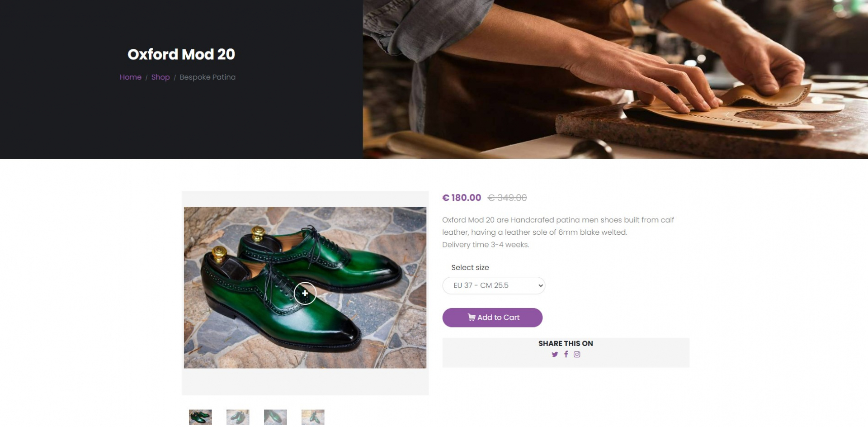The height and width of the screenshot is (427, 868).
Task: Click the Select size label
Action: coord(470,268)
